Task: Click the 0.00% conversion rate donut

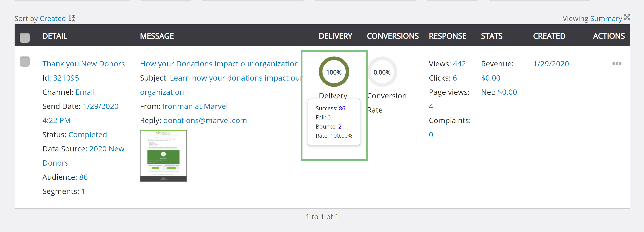Action: (x=382, y=72)
